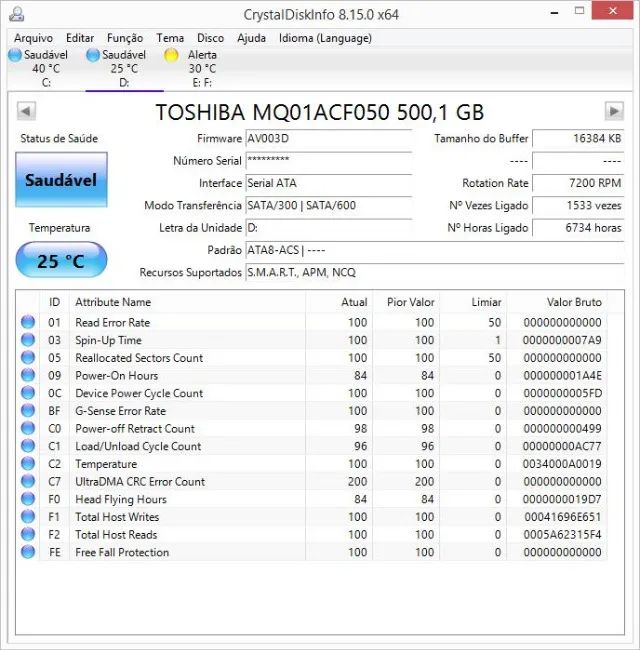Viewport: 640px width, 650px height.
Task: Select the Load/Unload Cycle Count text
Action: (138, 446)
